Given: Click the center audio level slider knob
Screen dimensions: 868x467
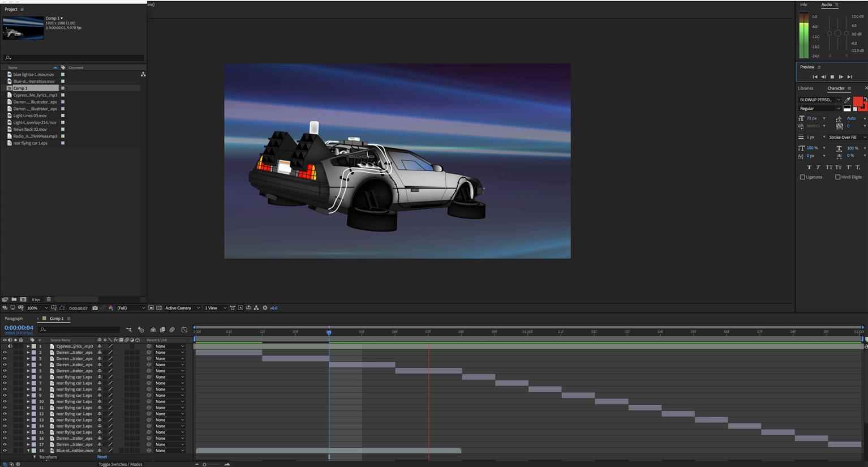Looking at the screenshot, I should click(x=838, y=33).
